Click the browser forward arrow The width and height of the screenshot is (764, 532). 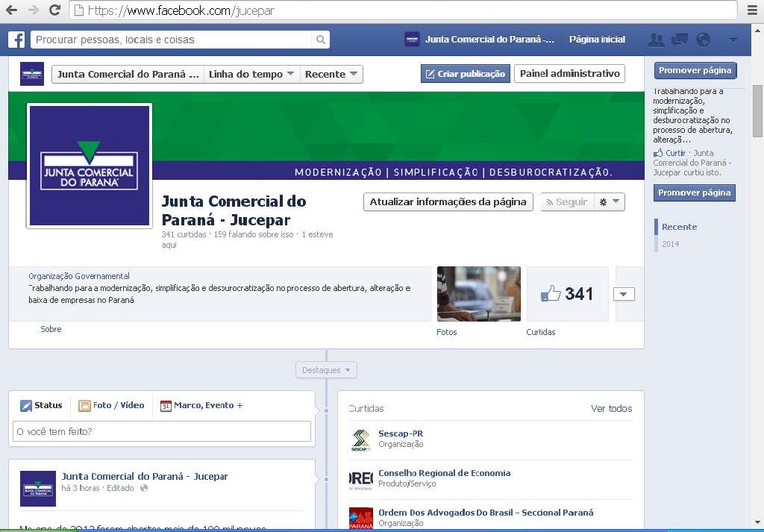[x=33, y=10]
